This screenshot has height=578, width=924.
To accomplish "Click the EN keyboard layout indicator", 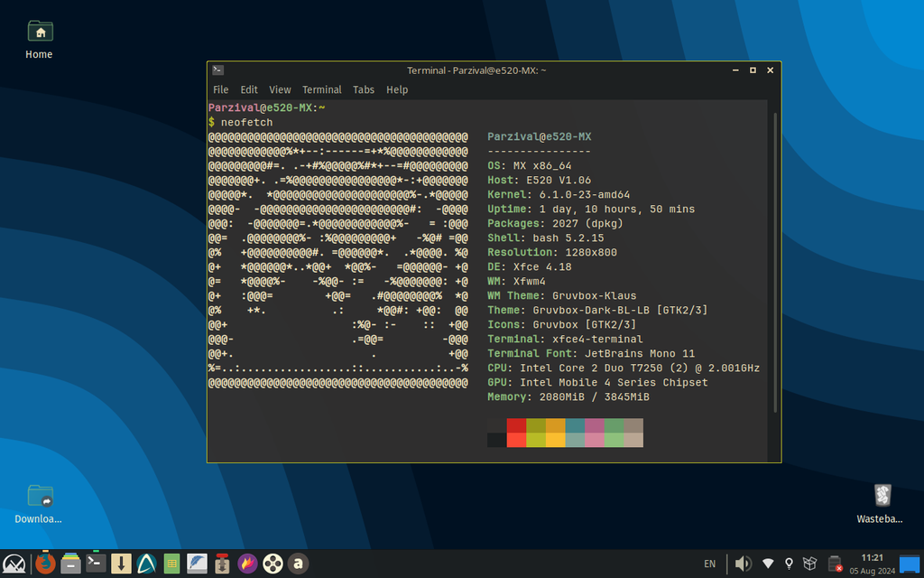I will (709, 564).
